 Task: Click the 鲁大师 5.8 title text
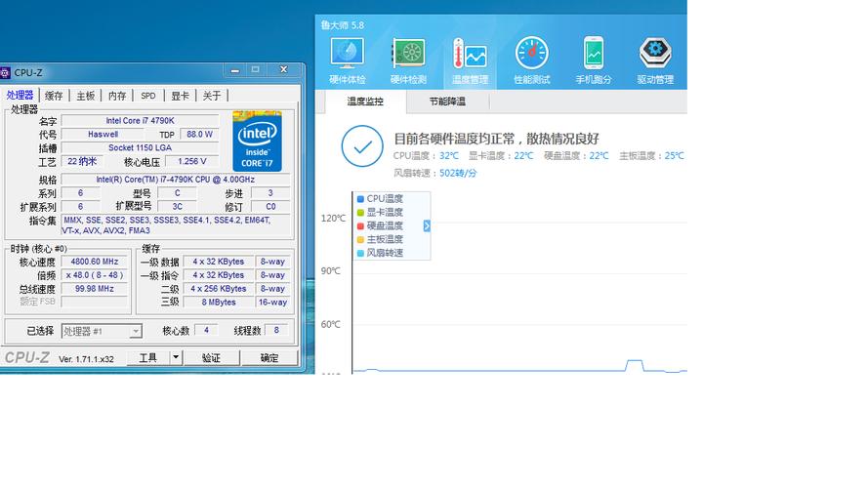(x=342, y=25)
